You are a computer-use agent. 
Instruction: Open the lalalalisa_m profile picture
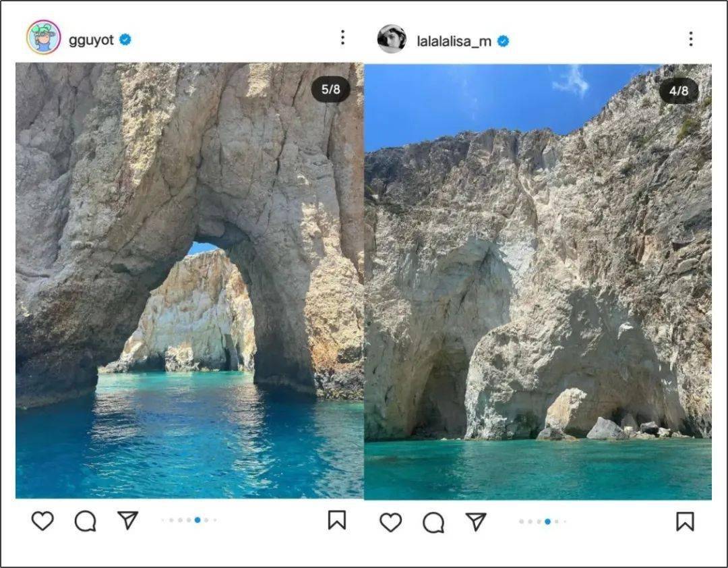[x=392, y=39]
